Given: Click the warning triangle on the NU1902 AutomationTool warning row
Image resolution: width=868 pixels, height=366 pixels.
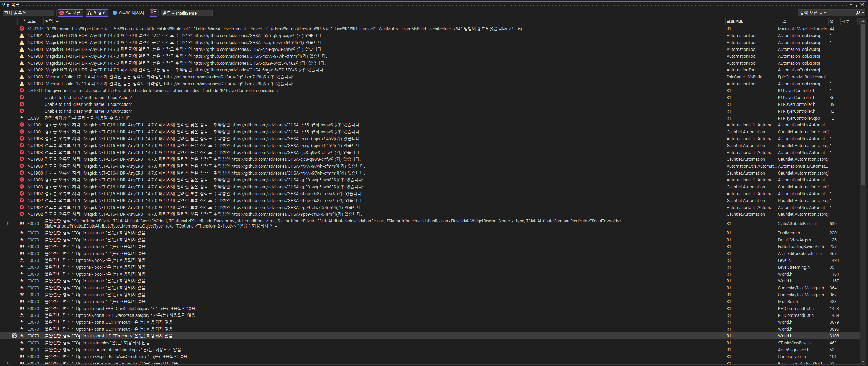Looking at the screenshot, I should point(22,70).
